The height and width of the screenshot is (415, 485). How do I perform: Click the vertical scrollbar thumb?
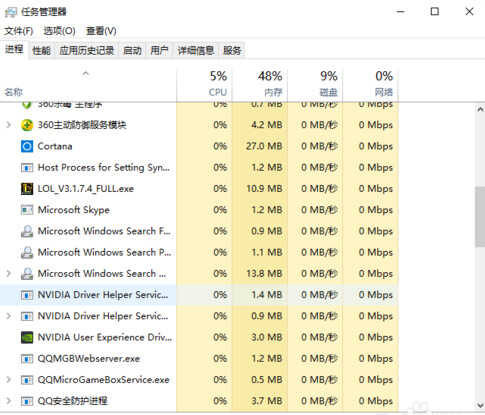480,217
